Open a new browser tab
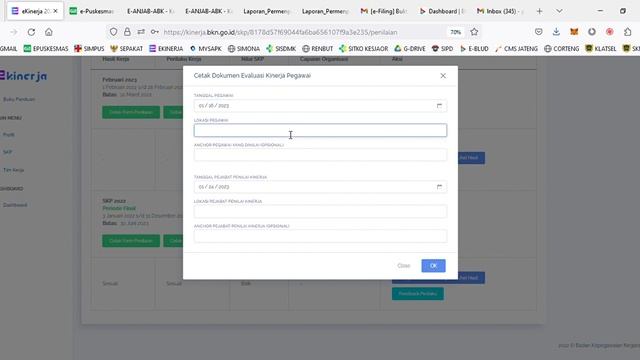This screenshot has width=640, height=360. [539, 11]
